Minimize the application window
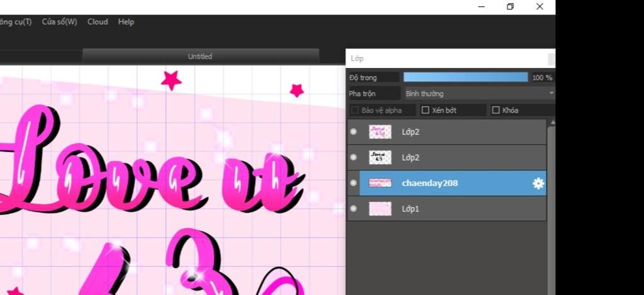The width and height of the screenshot is (644, 295). (x=481, y=6)
